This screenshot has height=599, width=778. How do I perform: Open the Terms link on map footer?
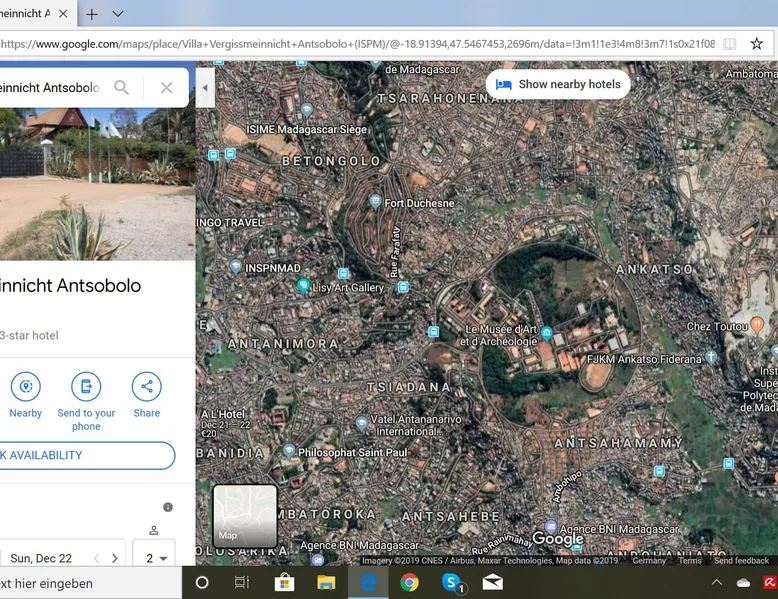pos(690,560)
